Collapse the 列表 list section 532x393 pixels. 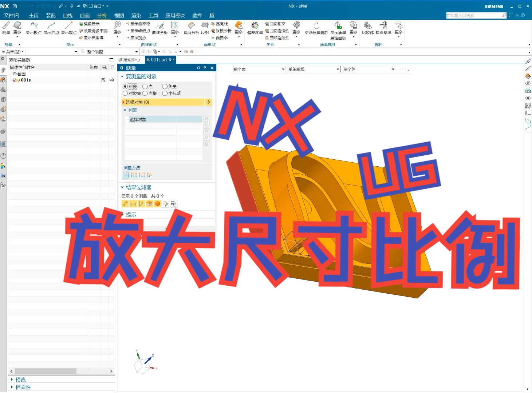pos(125,110)
